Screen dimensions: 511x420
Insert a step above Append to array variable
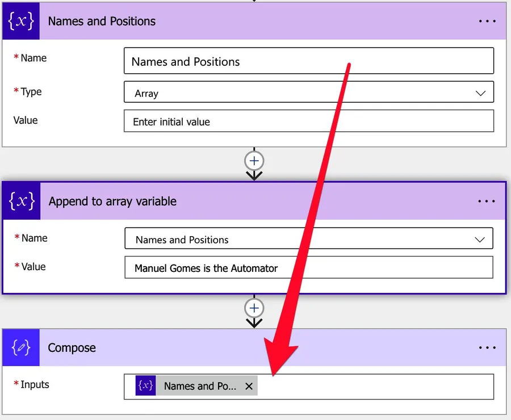(x=254, y=161)
